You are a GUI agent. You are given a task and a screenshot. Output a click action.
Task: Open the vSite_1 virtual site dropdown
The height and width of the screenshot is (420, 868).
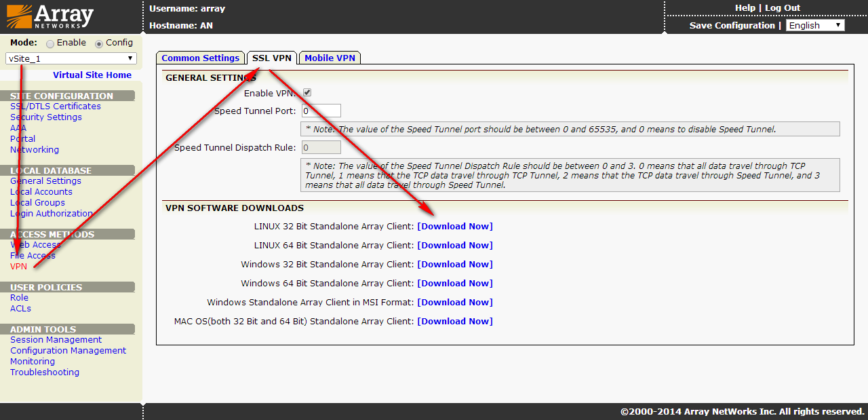(x=71, y=58)
